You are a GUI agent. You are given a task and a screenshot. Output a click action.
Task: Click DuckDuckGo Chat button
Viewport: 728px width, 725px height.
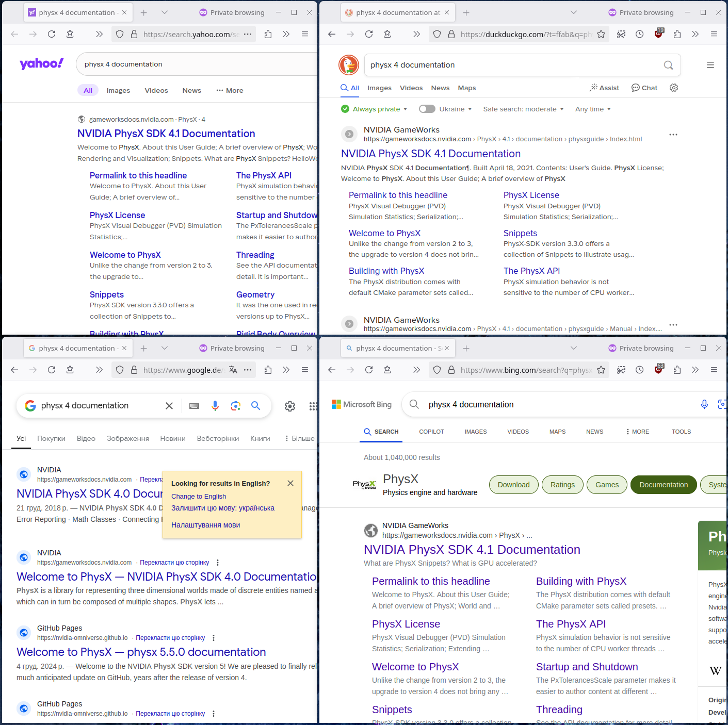point(644,88)
